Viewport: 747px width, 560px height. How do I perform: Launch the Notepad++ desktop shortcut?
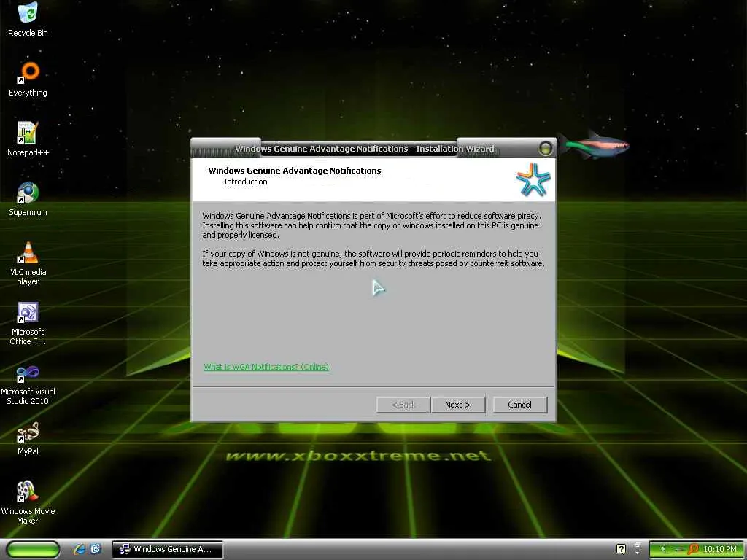28,139
